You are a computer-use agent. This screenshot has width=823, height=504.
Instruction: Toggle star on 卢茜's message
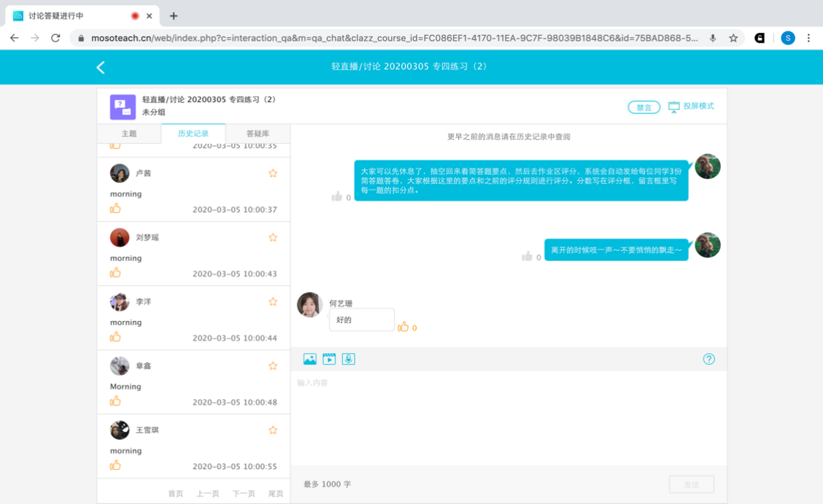click(x=273, y=174)
